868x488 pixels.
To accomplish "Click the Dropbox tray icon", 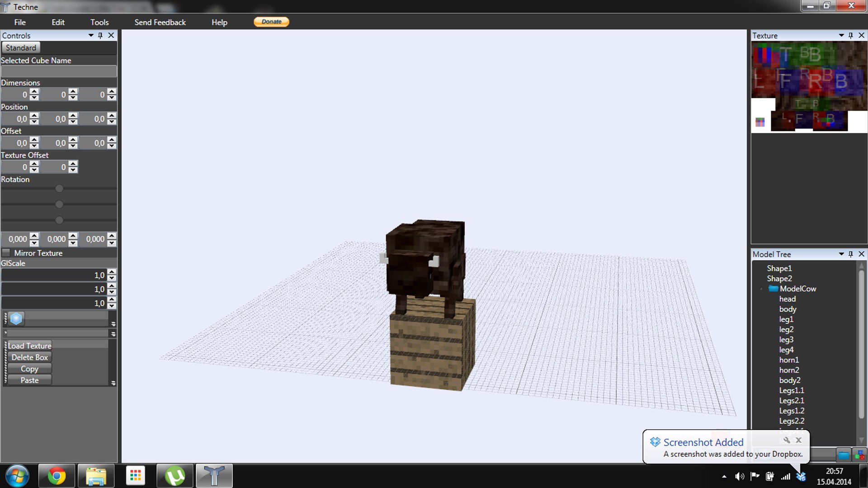I will 801,476.
